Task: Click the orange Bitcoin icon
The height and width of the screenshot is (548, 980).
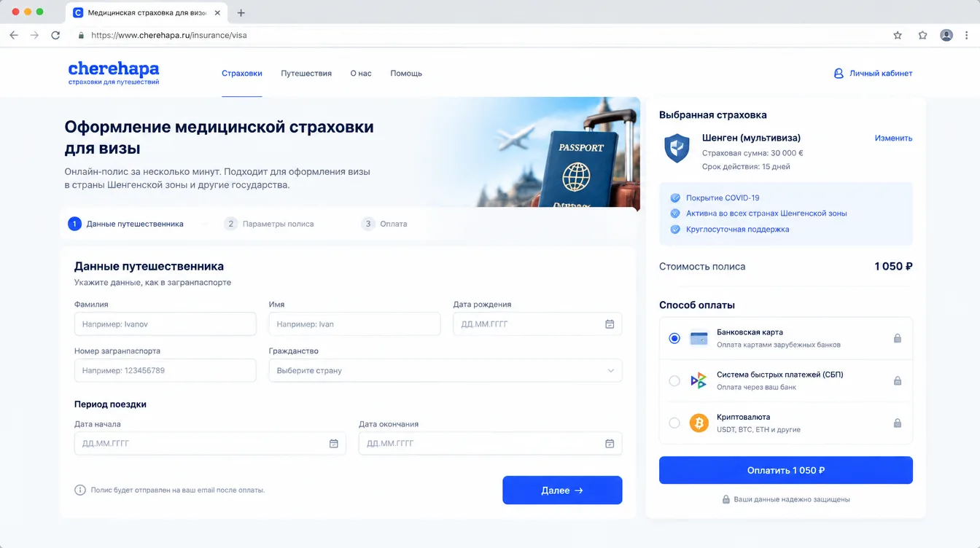Action: pyautogui.click(x=699, y=423)
